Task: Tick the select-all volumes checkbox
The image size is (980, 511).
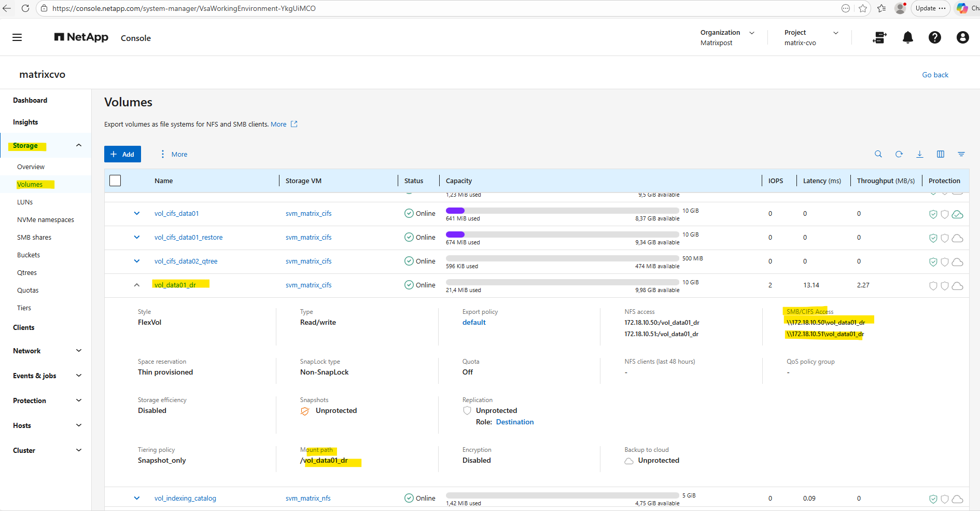Action: pyautogui.click(x=115, y=181)
